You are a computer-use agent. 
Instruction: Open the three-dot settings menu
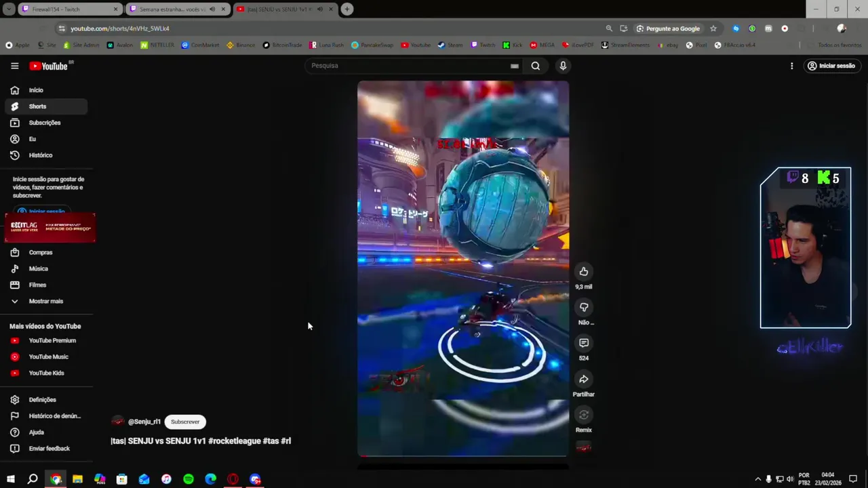(x=791, y=66)
